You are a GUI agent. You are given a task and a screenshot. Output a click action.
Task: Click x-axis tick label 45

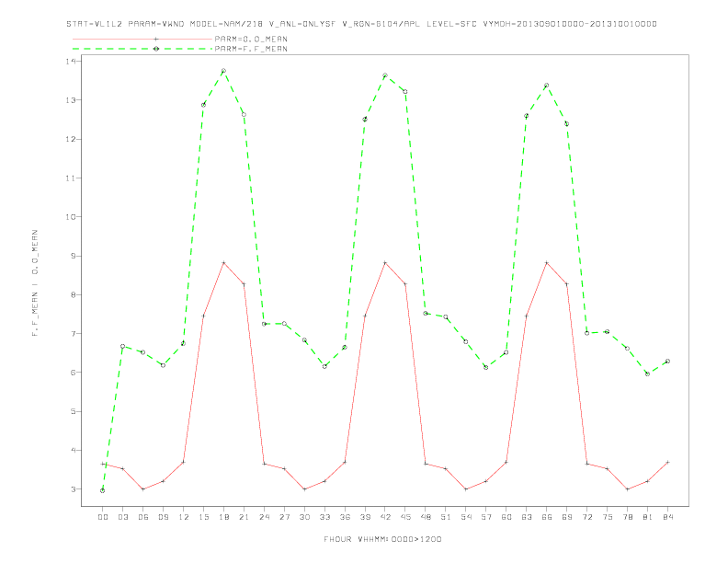pyautogui.click(x=405, y=517)
